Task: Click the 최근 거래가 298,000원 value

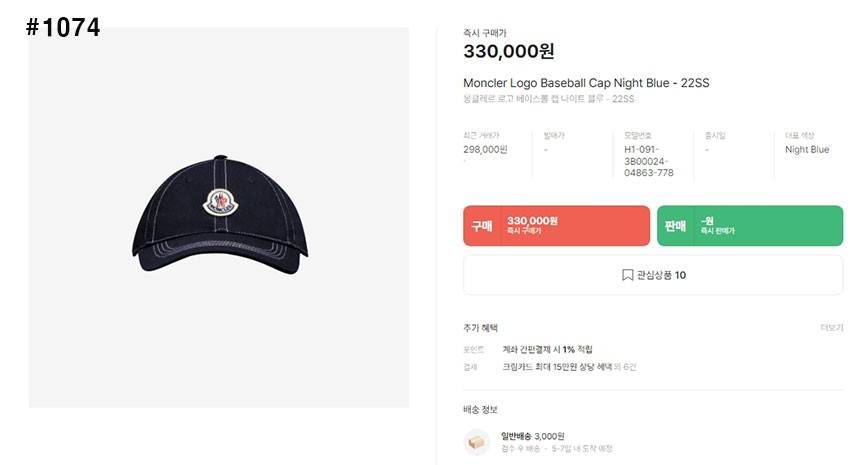Action: (x=485, y=150)
